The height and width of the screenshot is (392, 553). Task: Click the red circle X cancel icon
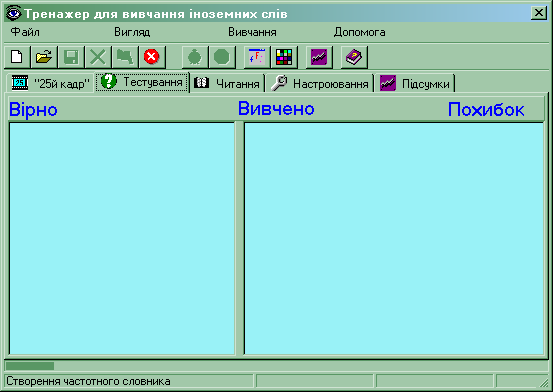(152, 57)
